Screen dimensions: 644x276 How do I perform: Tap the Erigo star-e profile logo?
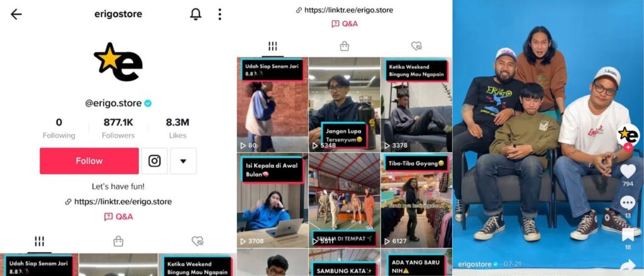[x=118, y=62]
